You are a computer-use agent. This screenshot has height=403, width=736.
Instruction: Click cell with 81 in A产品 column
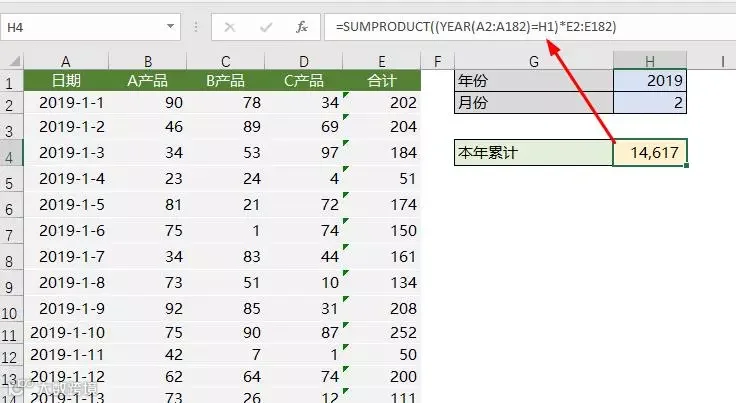(x=147, y=205)
